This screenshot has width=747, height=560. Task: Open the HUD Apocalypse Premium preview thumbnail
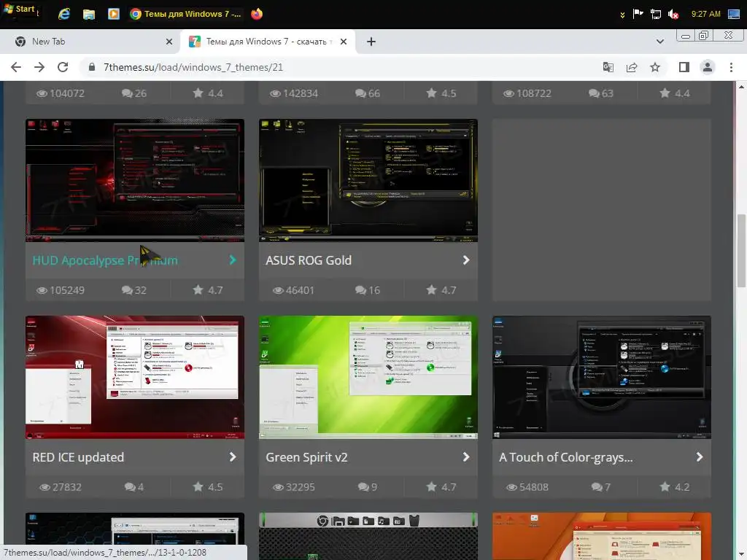(135, 181)
